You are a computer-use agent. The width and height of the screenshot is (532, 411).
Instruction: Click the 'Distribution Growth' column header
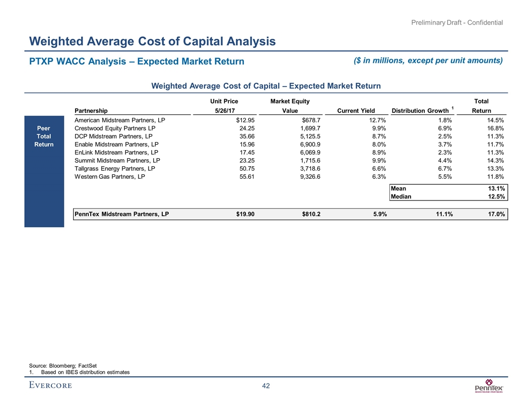pyautogui.click(x=420, y=110)
